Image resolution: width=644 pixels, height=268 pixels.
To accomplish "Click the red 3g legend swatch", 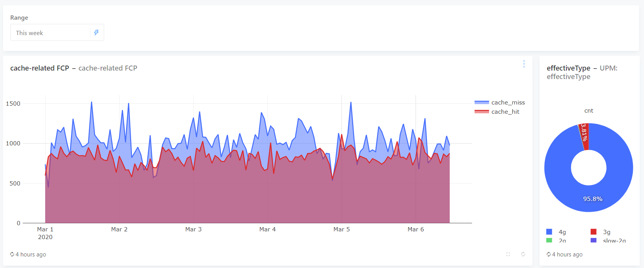I will 593,232.
